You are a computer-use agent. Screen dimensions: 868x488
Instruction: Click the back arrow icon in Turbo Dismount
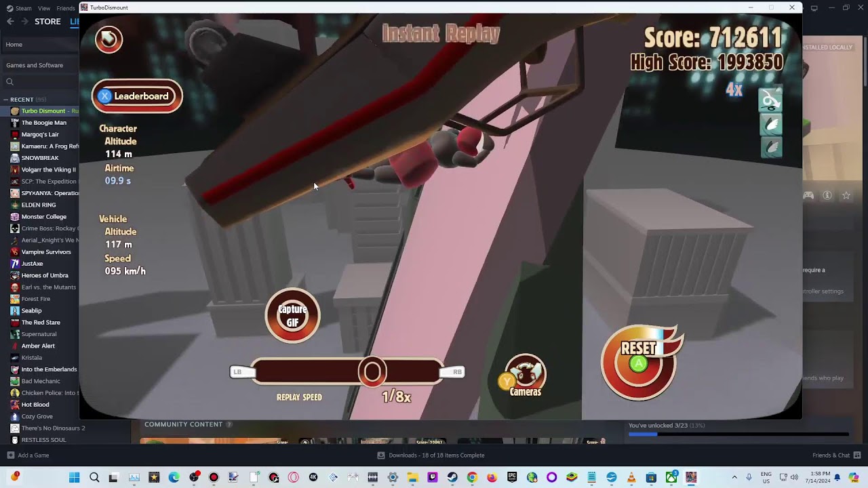pos(108,40)
